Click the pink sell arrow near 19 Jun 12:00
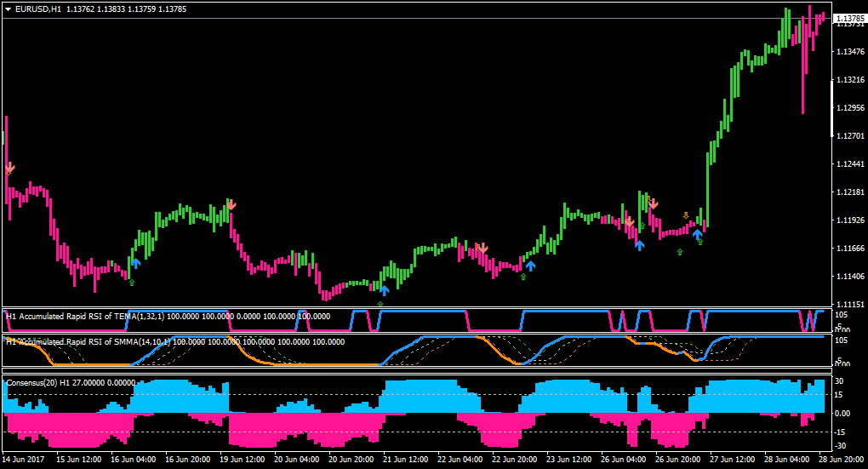Viewport: 868px width, 469px height. tap(231, 204)
